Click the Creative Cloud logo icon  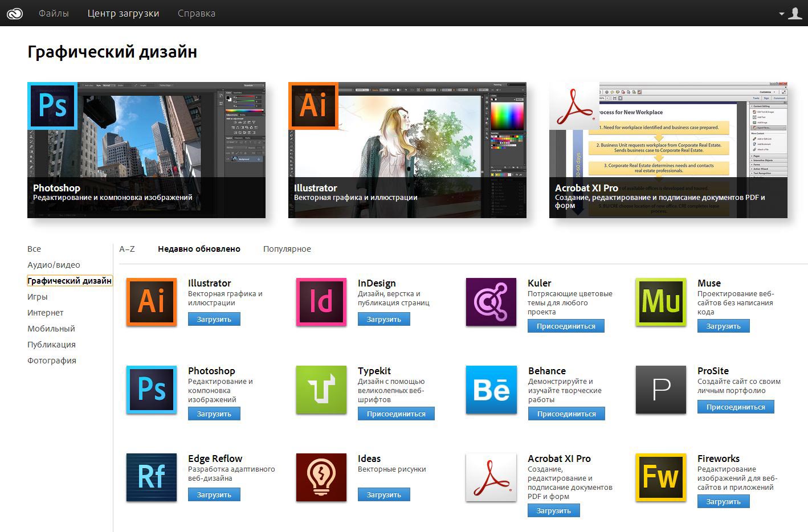click(x=14, y=13)
